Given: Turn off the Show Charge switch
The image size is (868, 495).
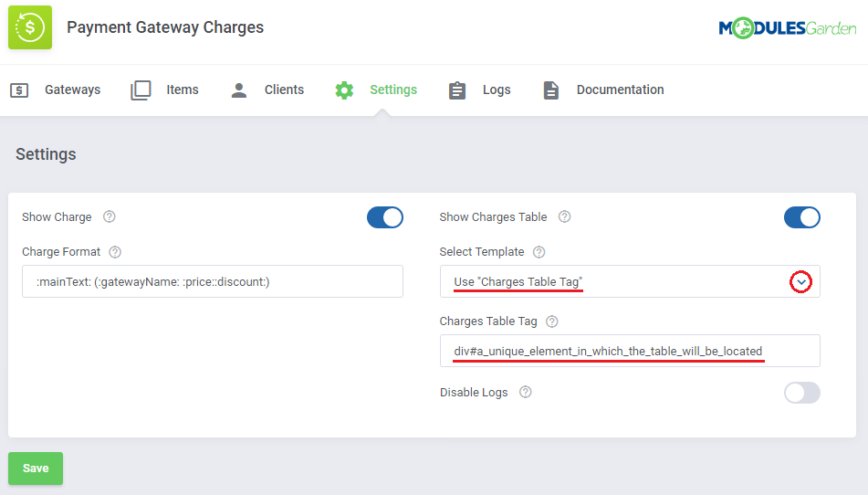Looking at the screenshot, I should [385, 217].
